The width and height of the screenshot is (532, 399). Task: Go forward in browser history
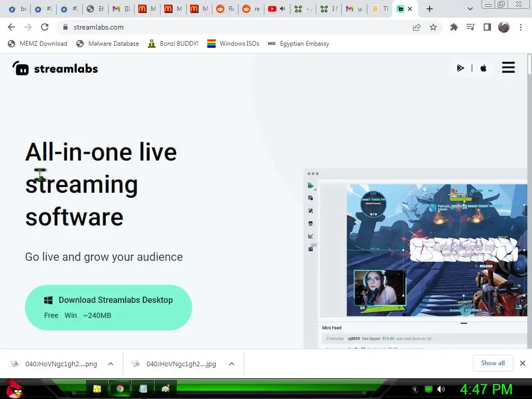(28, 27)
